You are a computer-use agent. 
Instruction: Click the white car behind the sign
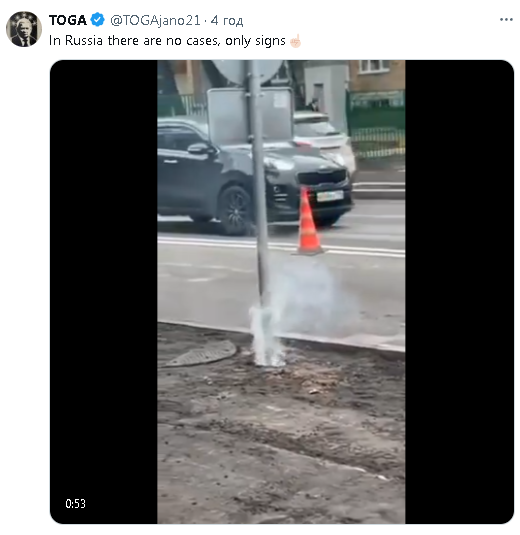click(x=324, y=136)
